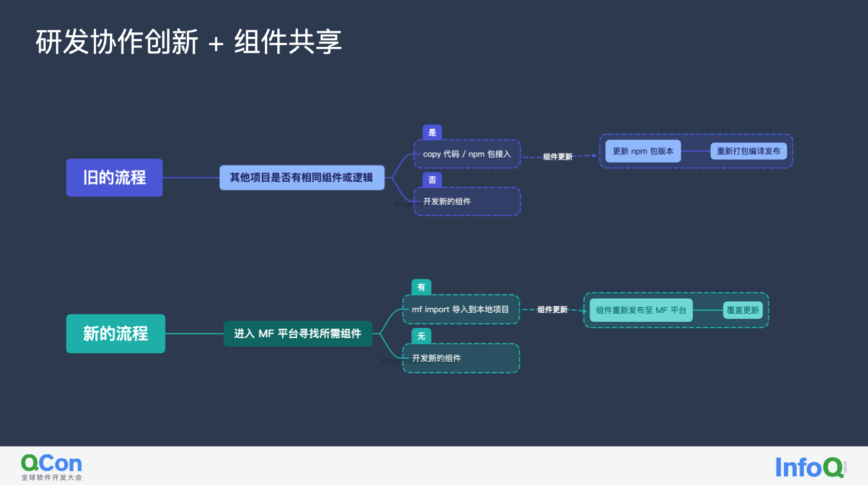Click the QCon logo
Image resolution: width=868 pixels, height=485 pixels.
point(51,463)
